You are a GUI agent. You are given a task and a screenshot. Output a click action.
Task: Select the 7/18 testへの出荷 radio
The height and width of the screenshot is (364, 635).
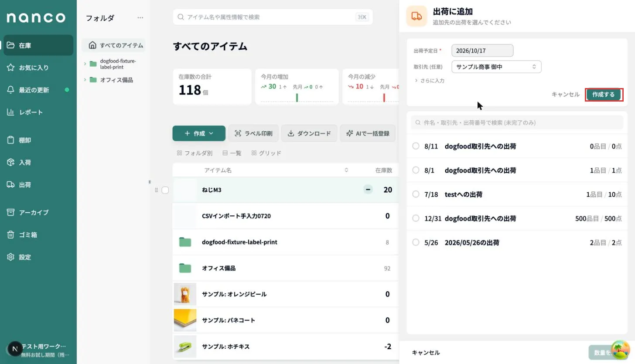[416, 194]
